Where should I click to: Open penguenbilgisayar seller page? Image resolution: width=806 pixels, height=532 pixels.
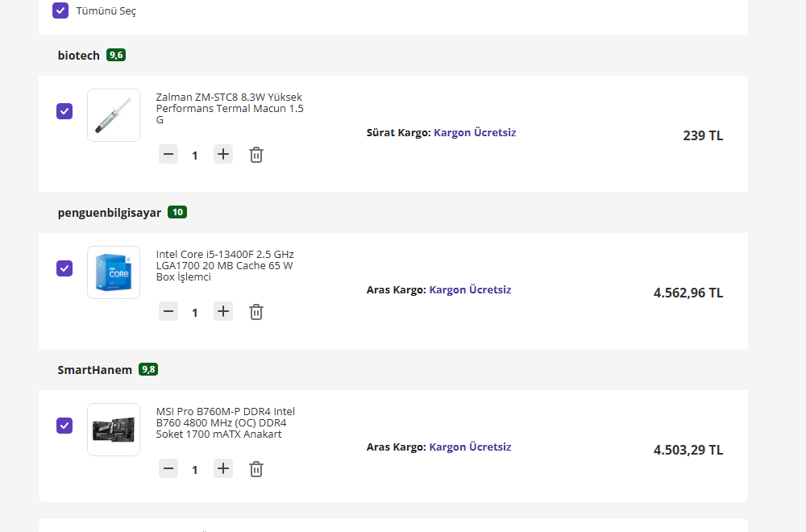(110, 213)
